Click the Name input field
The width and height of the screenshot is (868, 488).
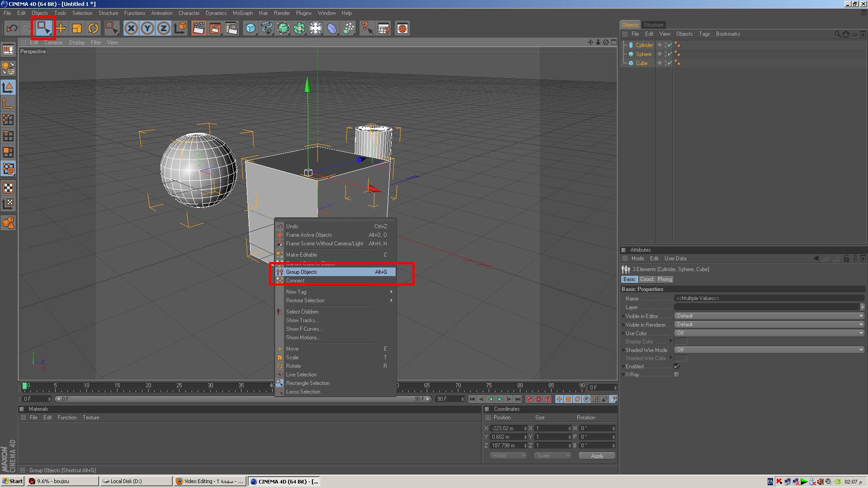point(769,298)
